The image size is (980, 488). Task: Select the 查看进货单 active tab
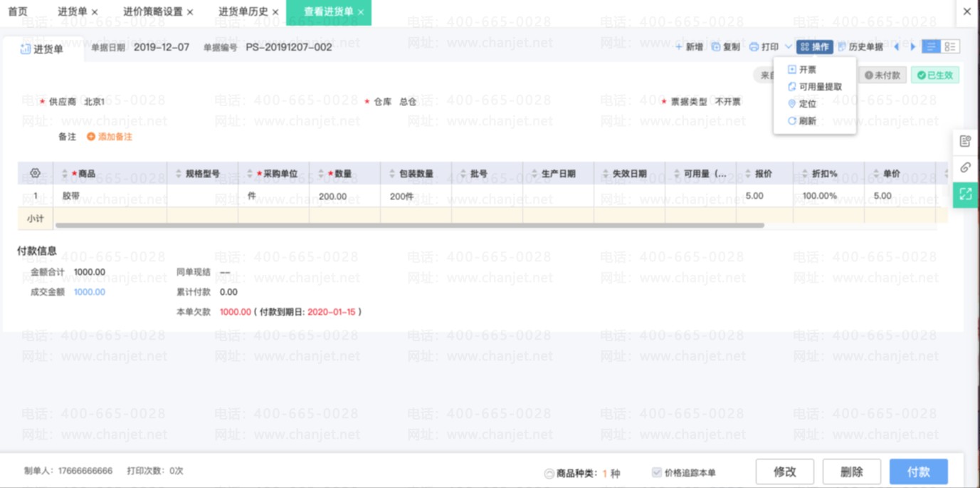[328, 11]
